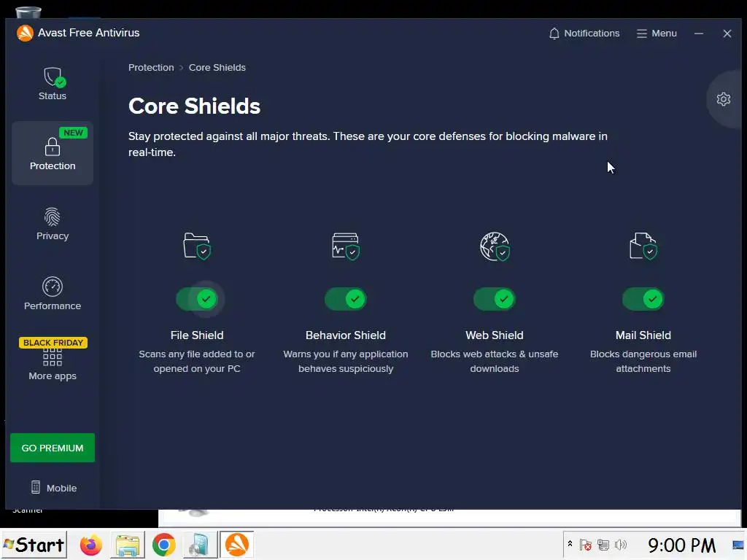This screenshot has height=560, width=747.
Task: Click Core Shields breadcrumb text
Action: click(217, 68)
